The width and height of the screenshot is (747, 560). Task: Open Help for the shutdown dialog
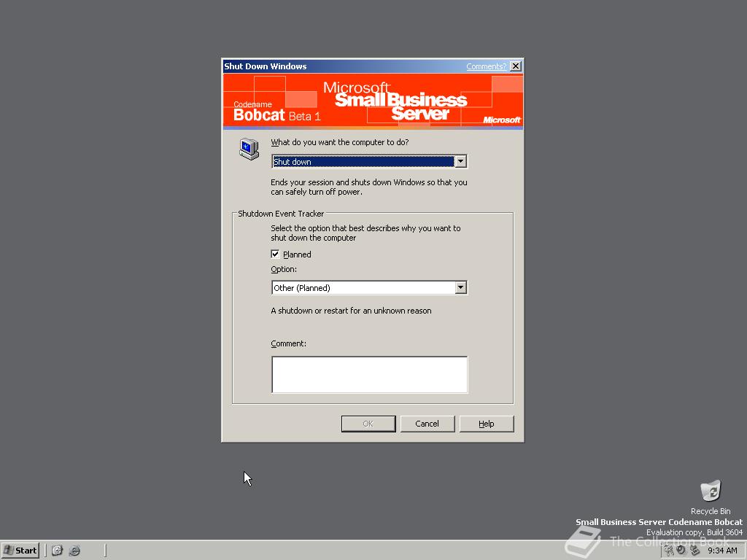pyautogui.click(x=487, y=424)
